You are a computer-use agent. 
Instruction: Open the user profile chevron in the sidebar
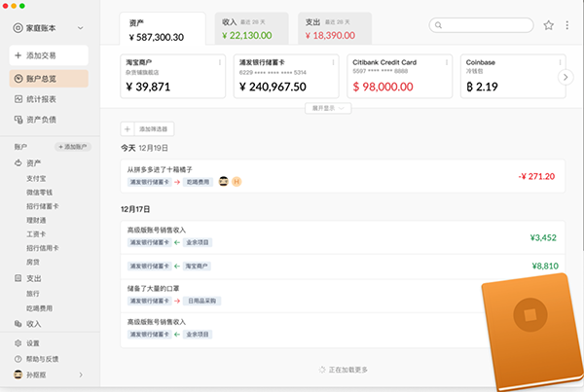(81, 374)
